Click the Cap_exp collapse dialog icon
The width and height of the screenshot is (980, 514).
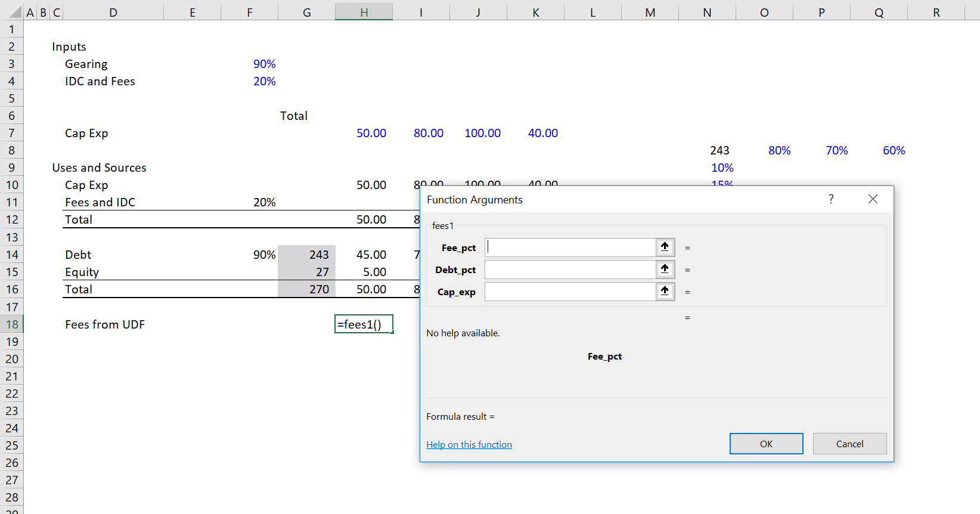pos(665,291)
